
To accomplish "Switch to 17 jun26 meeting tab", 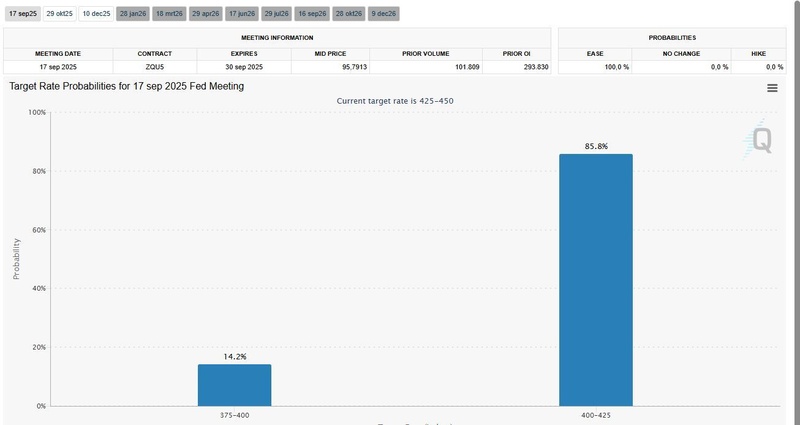I will point(242,14).
